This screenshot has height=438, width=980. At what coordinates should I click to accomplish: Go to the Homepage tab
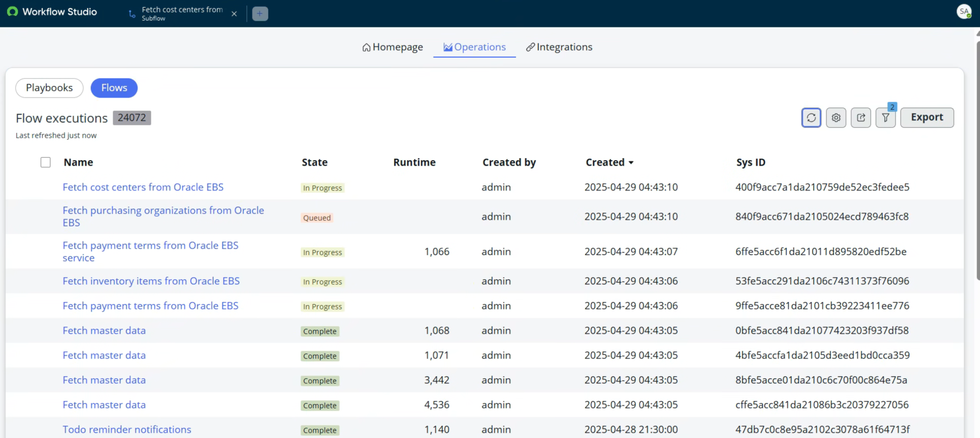point(392,47)
